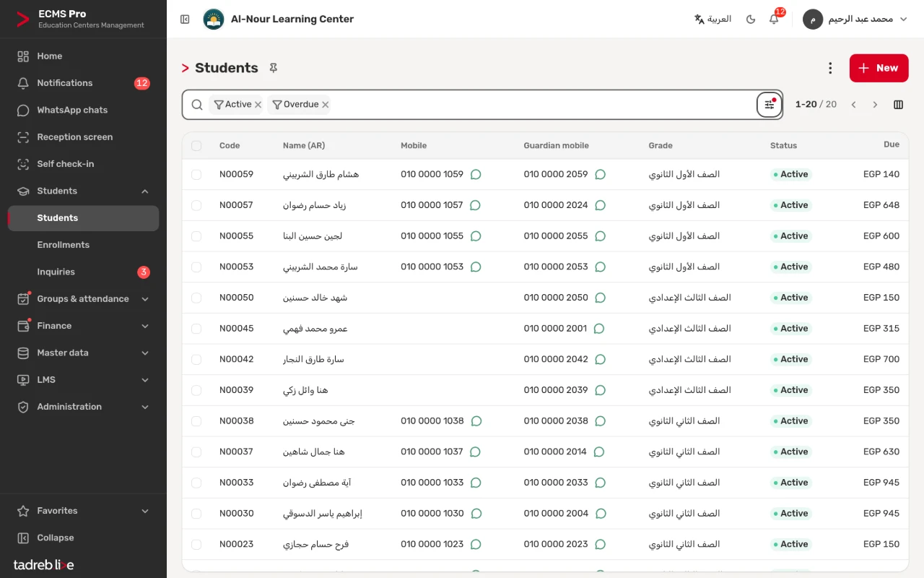Collapse the Students sidebar group

click(x=83, y=191)
